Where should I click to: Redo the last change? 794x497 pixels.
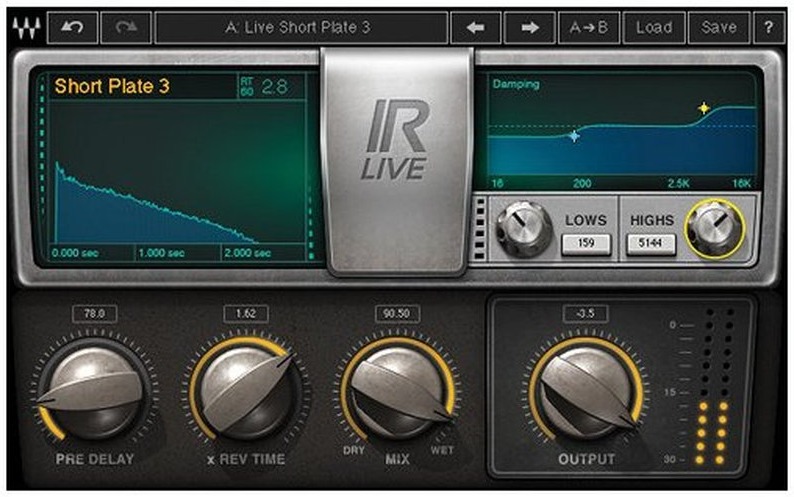(126, 27)
